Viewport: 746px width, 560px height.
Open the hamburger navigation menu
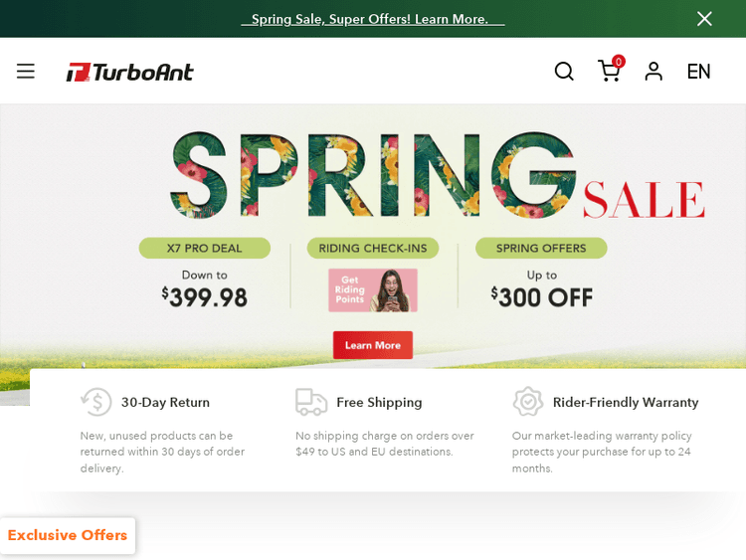[x=26, y=72]
